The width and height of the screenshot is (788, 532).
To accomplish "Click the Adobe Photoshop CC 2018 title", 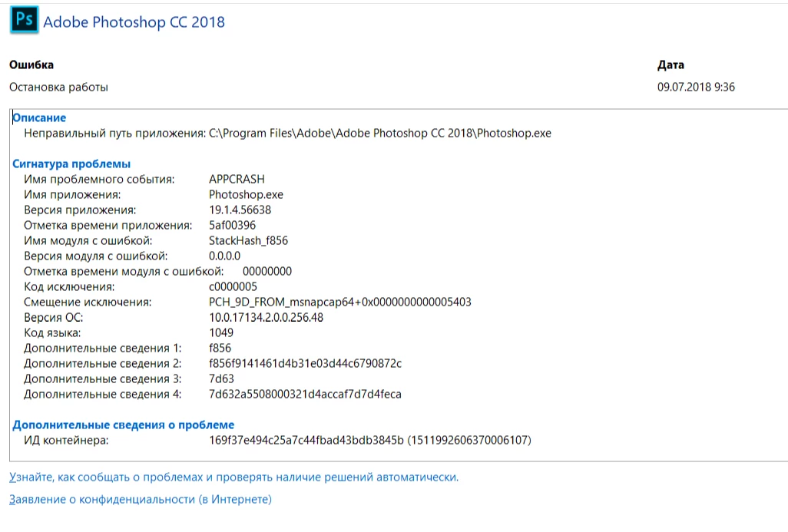I will pos(134,22).
